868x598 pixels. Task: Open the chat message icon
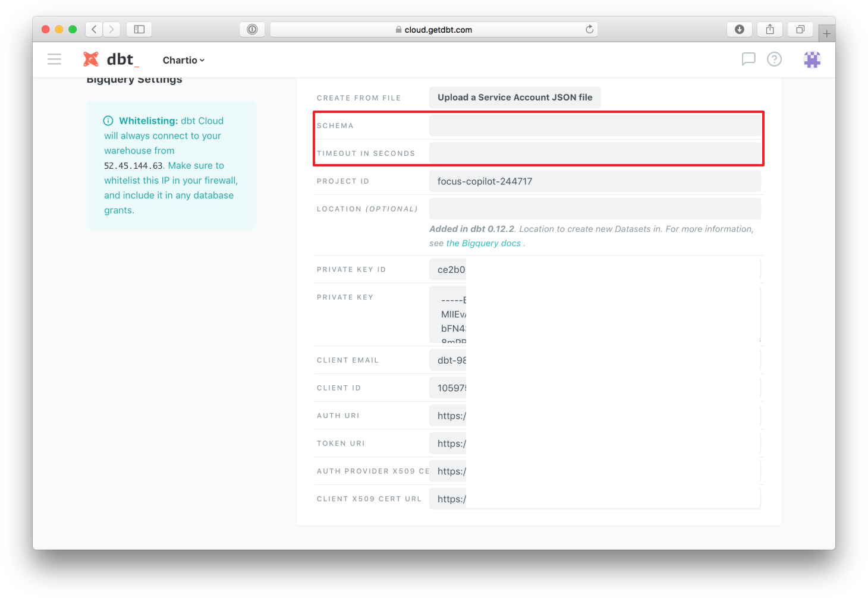[x=748, y=59]
